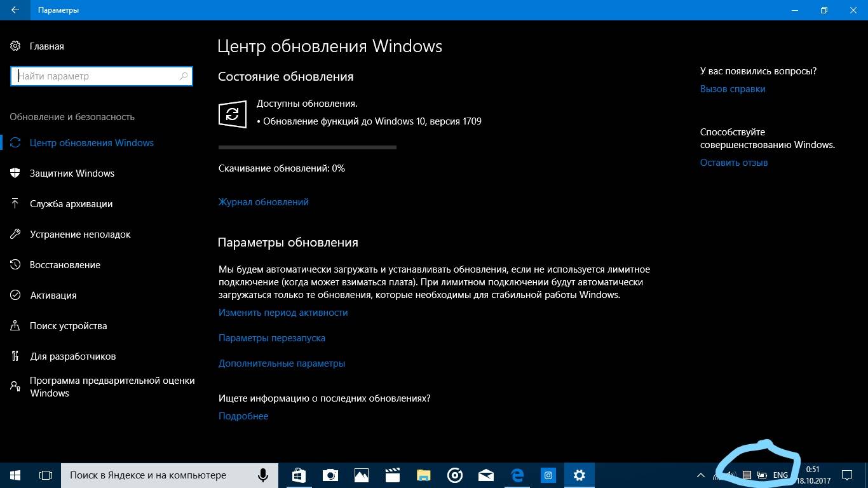Screen dimensions: 868x488
Task: Open Журнал обновлений link
Action: (264, 202)
